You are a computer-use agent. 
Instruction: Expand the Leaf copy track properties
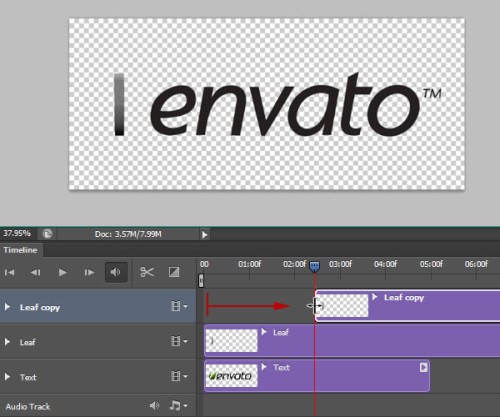tap(7, 307)
